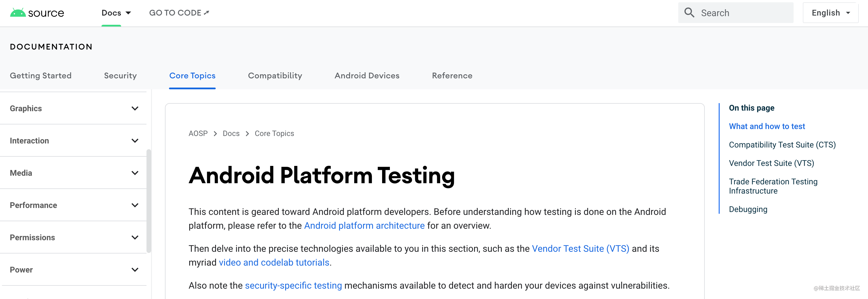Switch to the Security tab

(120, 75)
